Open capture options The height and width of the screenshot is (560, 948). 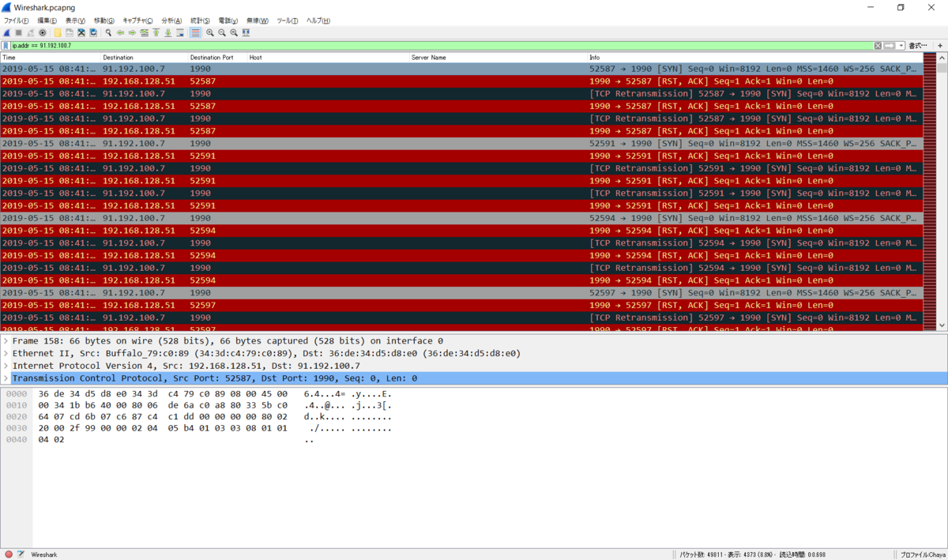point(43,32)
